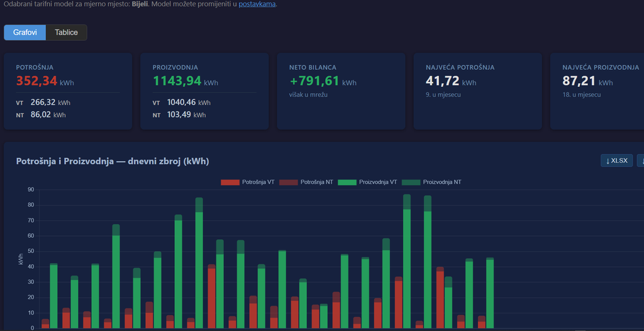This screenshot has height=331, width=644.
Task: Click the '9. u mjesecu' text
Action: [443, 94]
